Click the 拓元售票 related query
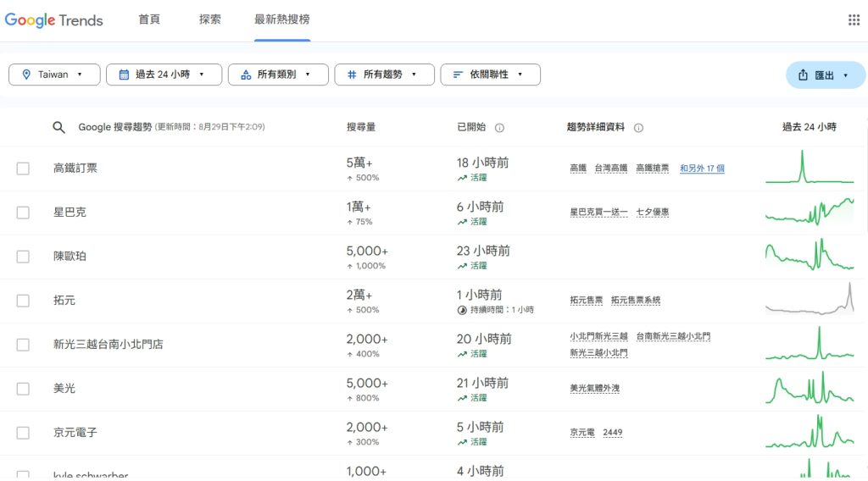This screenshot has width=868, height=481. point(587,301)
